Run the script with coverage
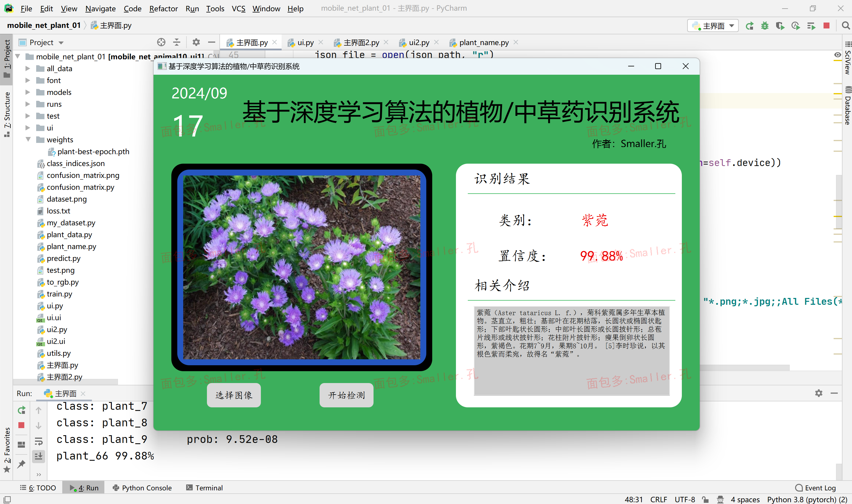852x504 pixels. coord(780,25)
